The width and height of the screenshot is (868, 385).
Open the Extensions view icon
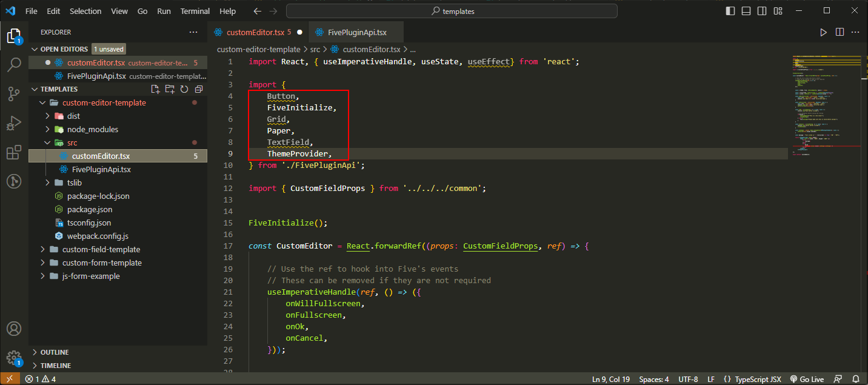14,152
